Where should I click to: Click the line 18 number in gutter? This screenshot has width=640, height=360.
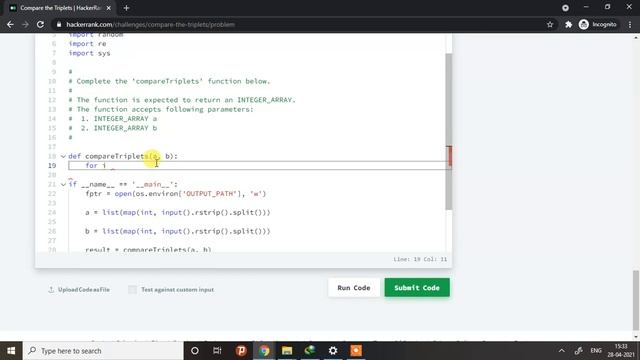pos(52,156)
